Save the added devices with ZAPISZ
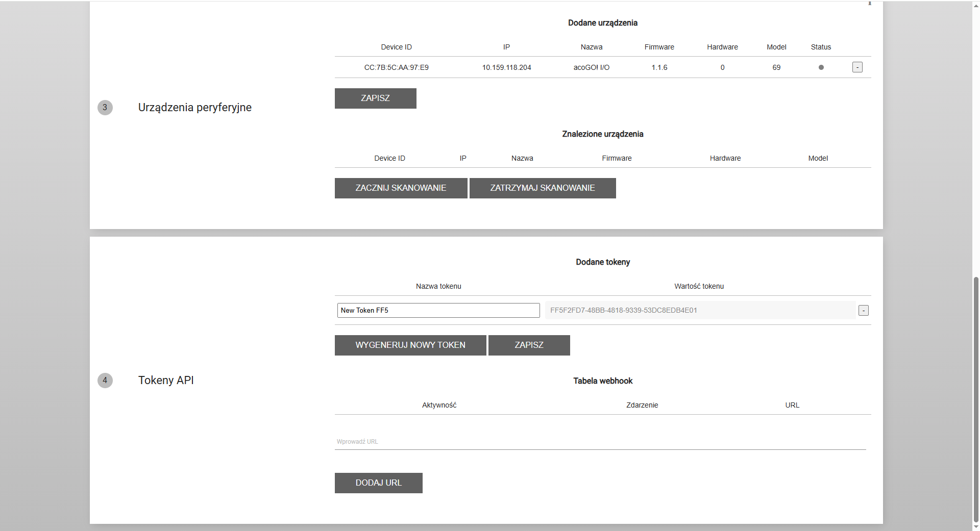This screenshot has width=980, height=531. (375, 98)
